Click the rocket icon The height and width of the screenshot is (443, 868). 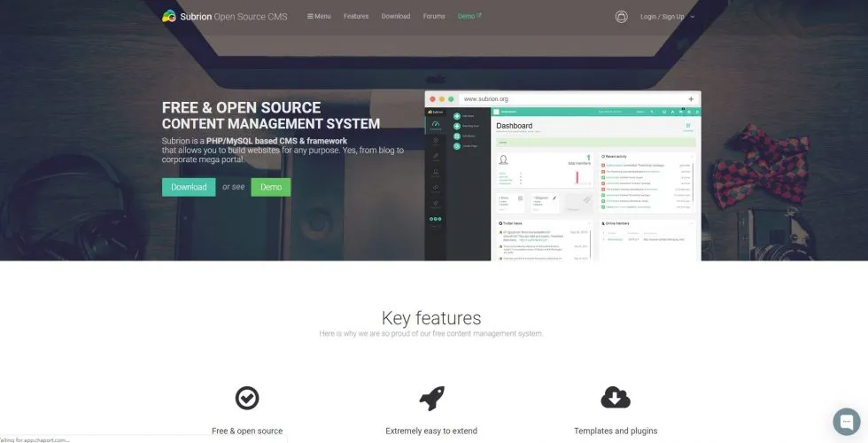coord(432,398)
